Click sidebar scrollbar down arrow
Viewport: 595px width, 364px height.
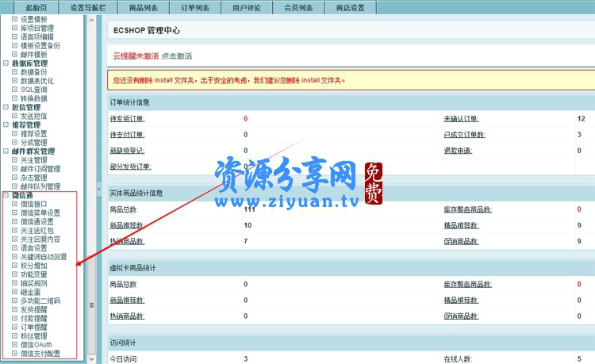click(x=91, y=358)
